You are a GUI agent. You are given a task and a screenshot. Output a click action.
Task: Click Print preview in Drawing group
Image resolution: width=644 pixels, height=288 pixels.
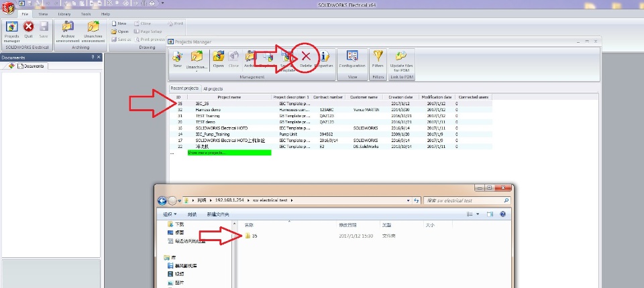tap(150, 40)
